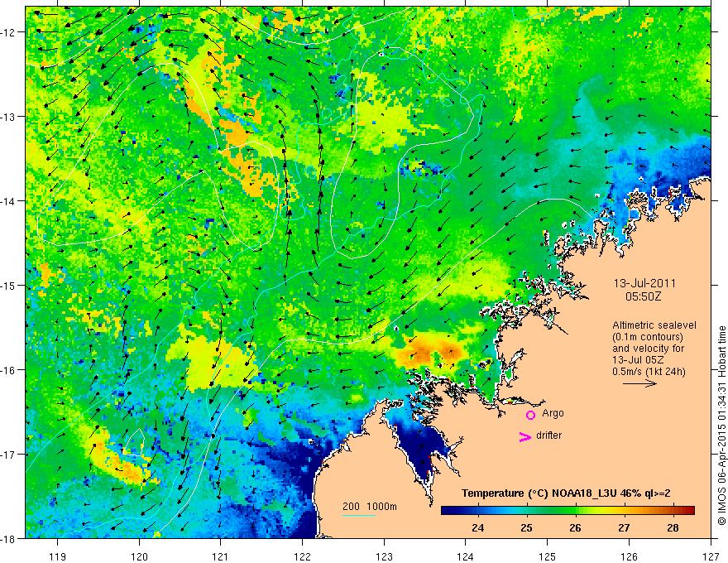Click the colorbar tick label 27

coord(624,527)
